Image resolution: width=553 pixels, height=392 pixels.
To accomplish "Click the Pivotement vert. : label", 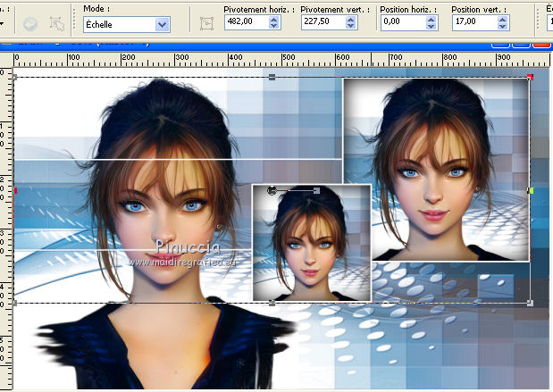I will pos(335,10).
